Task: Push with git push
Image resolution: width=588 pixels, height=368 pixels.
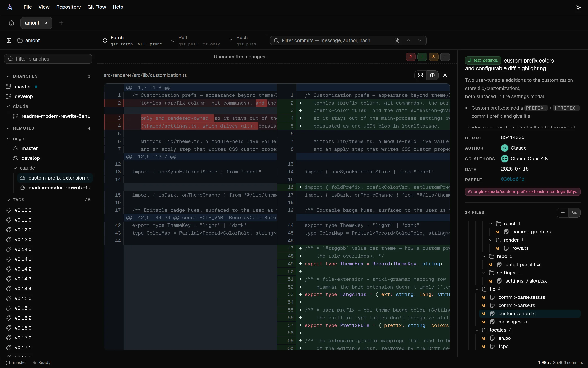Action: 243,40
